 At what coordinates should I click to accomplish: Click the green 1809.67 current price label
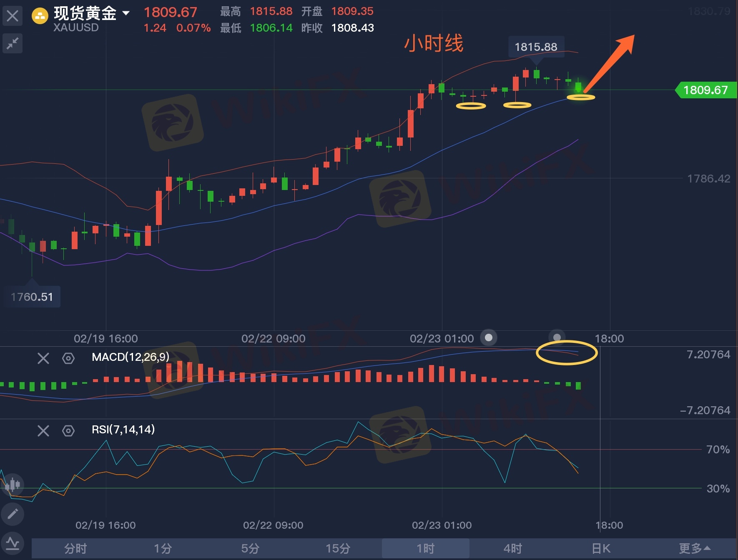pyautogui.click(x=705, y=90)
